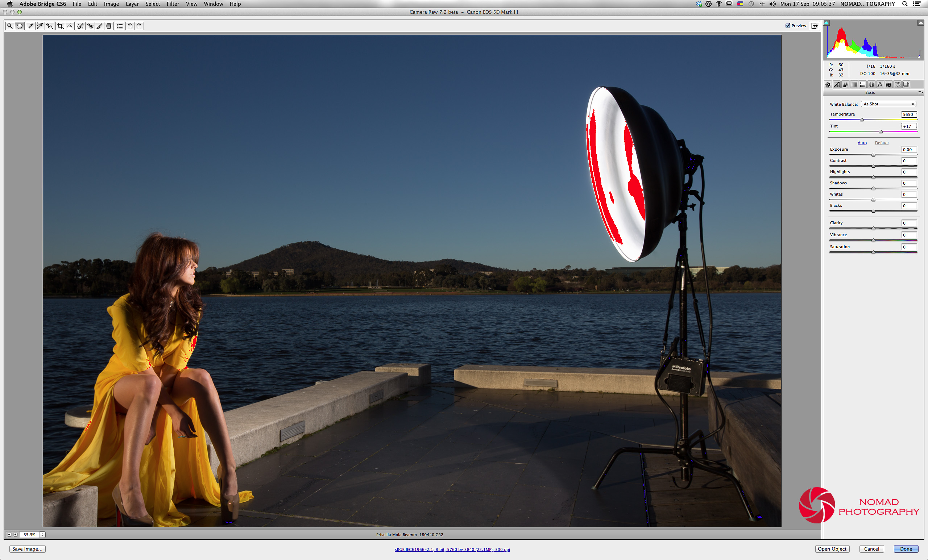
Task: Open the Layer menu
Action: [x=132, y=4]
